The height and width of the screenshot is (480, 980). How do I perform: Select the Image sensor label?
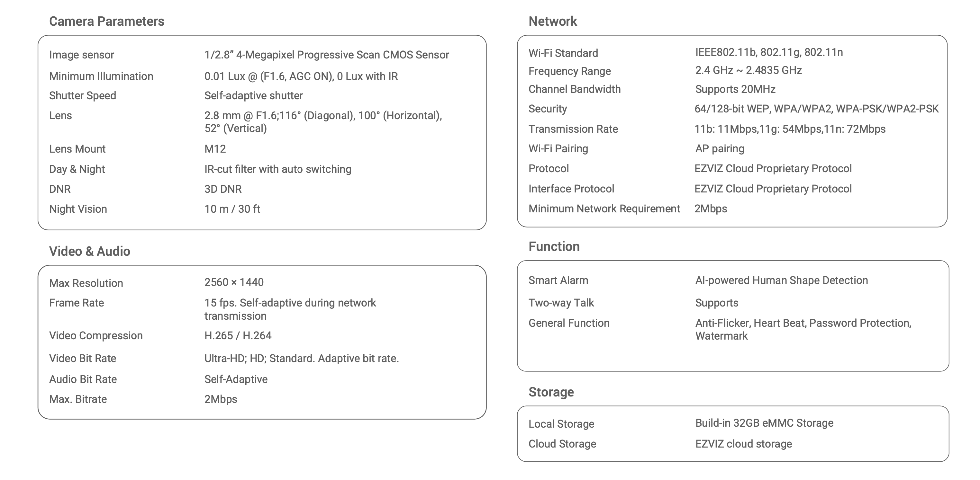tap(81, 55)
